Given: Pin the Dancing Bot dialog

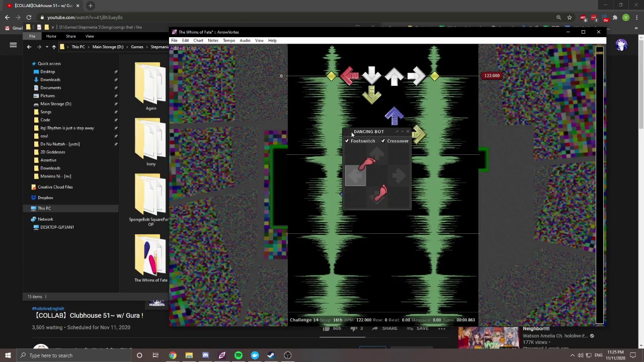Looking at the screenshot, I should (396, 132).
